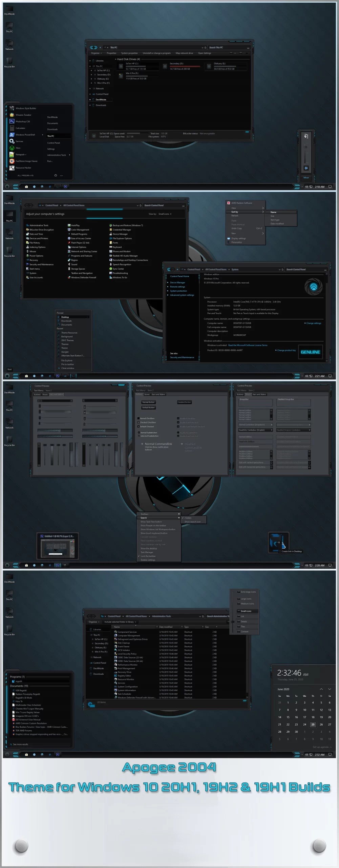Open View by Small icons dropdown

tap(165, 214)
